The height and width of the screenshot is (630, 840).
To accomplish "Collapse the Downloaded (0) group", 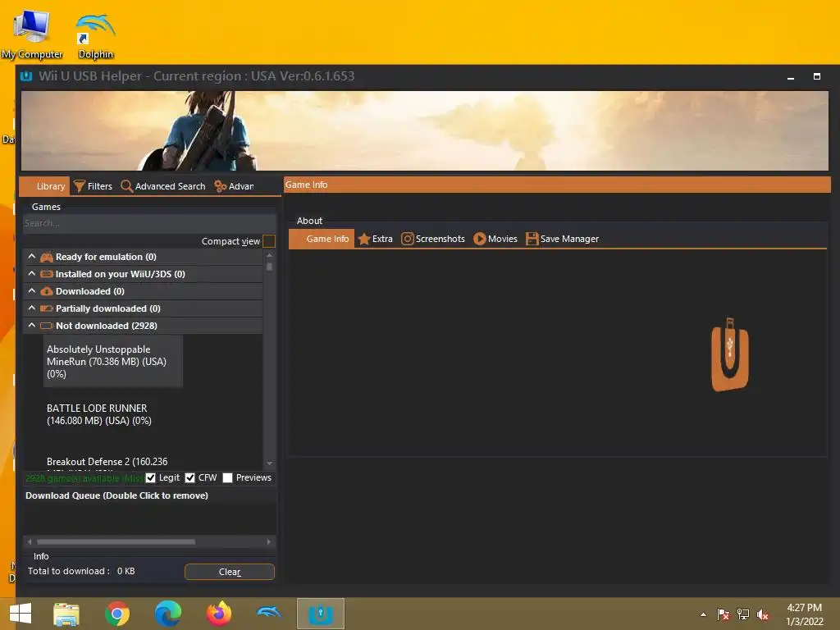I will click(x=32, y=291).
